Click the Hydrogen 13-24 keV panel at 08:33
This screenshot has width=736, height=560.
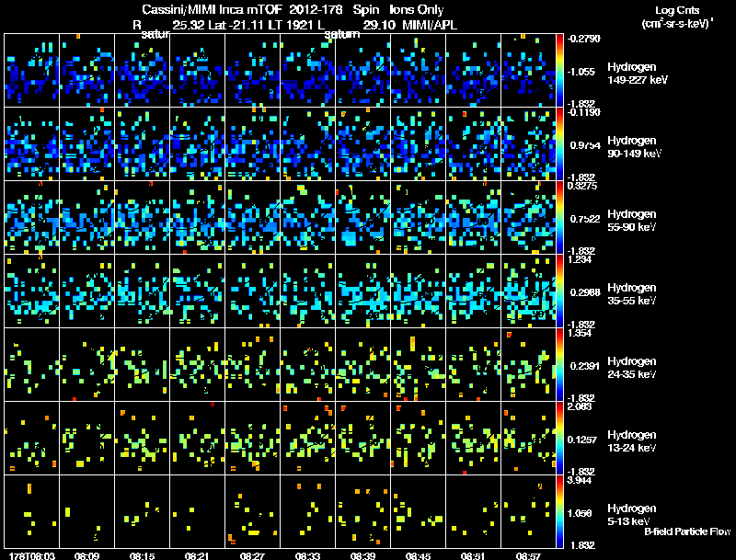(307, 438)
